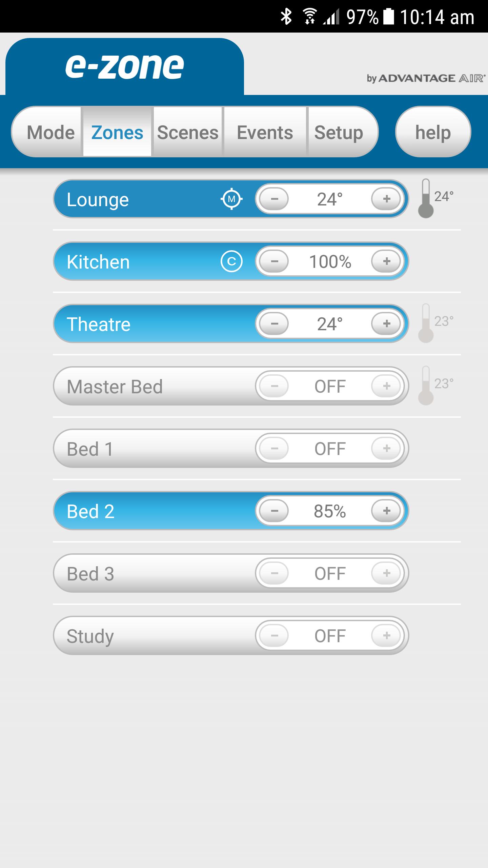Tap the Master Bed thermometer icon
The height and width of the screenshot is (868, 488).
click(x=426, y=386)
